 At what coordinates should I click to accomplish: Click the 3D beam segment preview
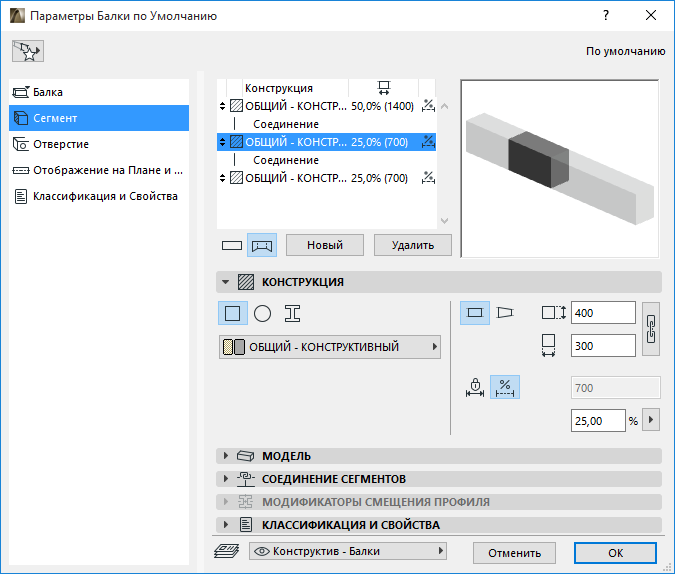pyautogui.click(x=560, y=169)
